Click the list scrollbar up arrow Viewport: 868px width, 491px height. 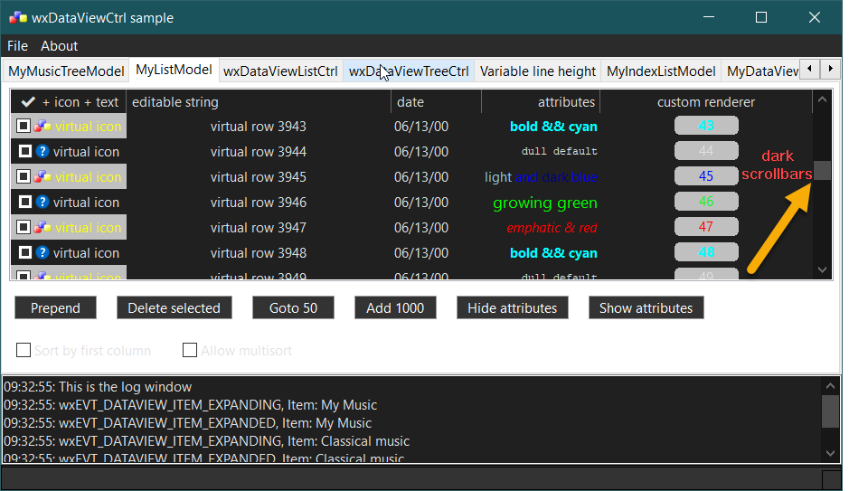pyautogui.click(x=822, y=99)
